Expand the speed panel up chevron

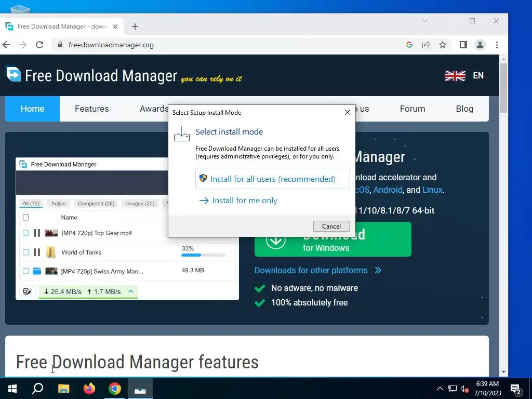pyautogui.click(x=130, y=291)
